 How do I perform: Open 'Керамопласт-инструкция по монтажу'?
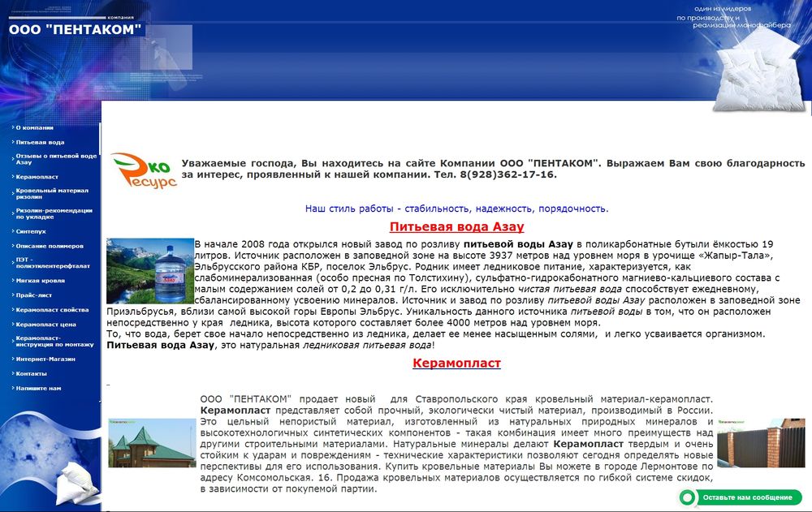pos(54,341)
